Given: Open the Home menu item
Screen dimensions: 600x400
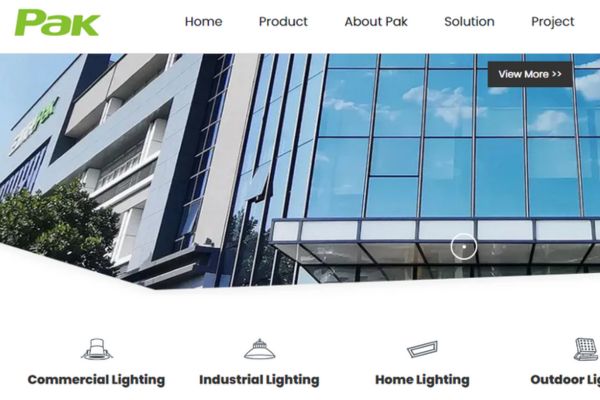Looking at the screenshot, I should pos(203,21).
